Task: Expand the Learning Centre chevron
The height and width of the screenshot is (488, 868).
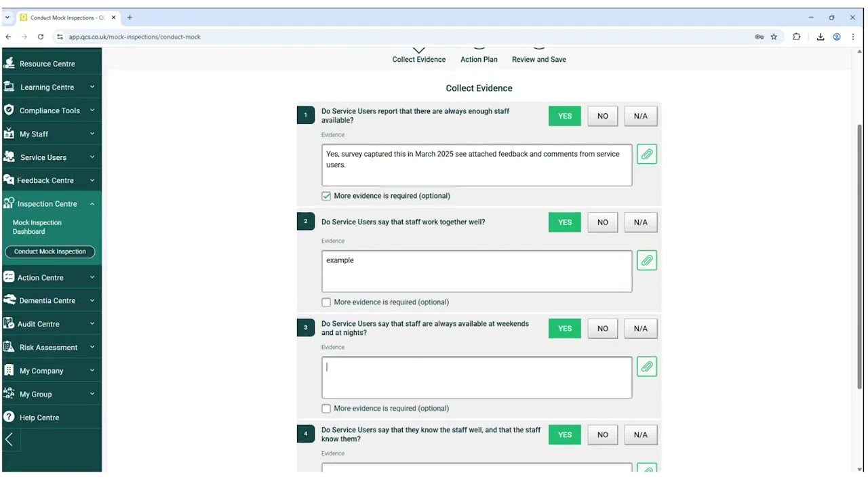Action: [92, 87]
